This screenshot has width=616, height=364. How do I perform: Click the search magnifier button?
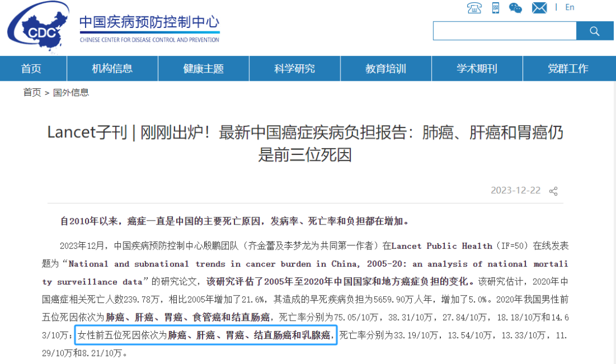pos(595,31)
